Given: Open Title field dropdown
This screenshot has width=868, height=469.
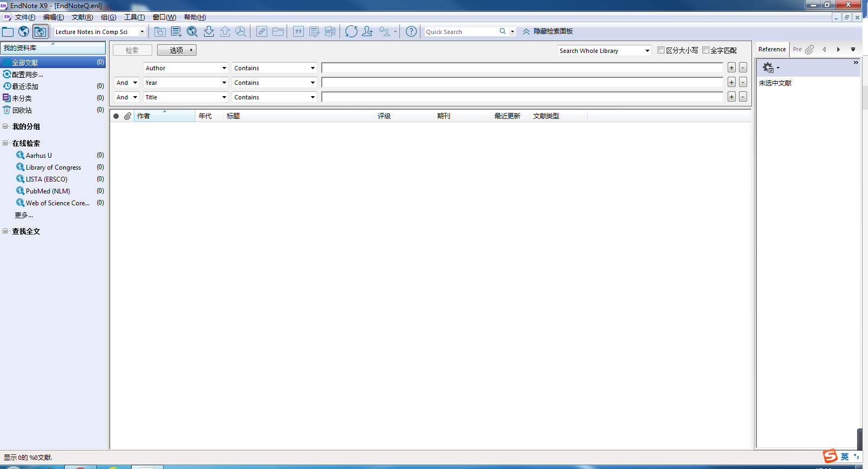Looking at the screenshot, I should pos(224,97).
